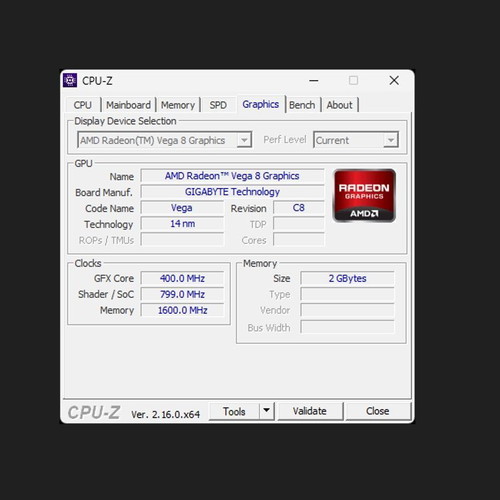Click the empty TDP field

(x=299, y=224)
